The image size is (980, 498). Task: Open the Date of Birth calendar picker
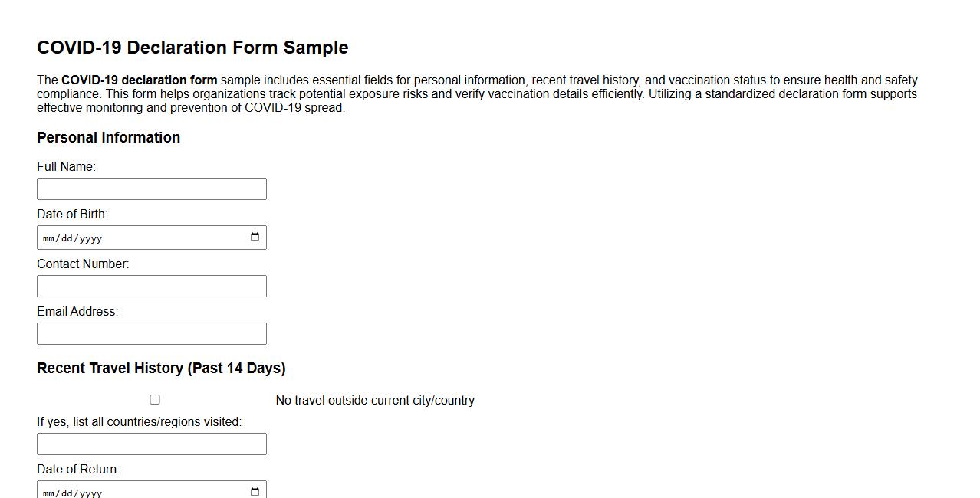click(254, 237)
